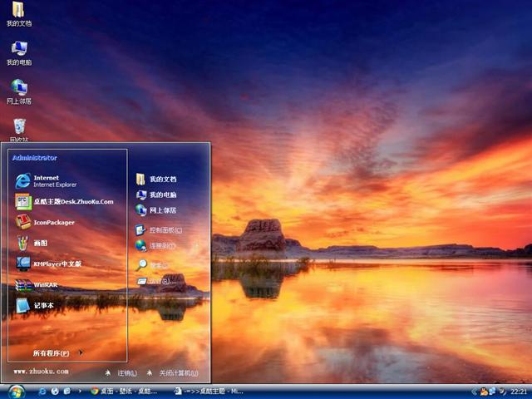Screen dimensions: 532x399
Task: Click the system clock showing 22:21
Action: point(519,391)
